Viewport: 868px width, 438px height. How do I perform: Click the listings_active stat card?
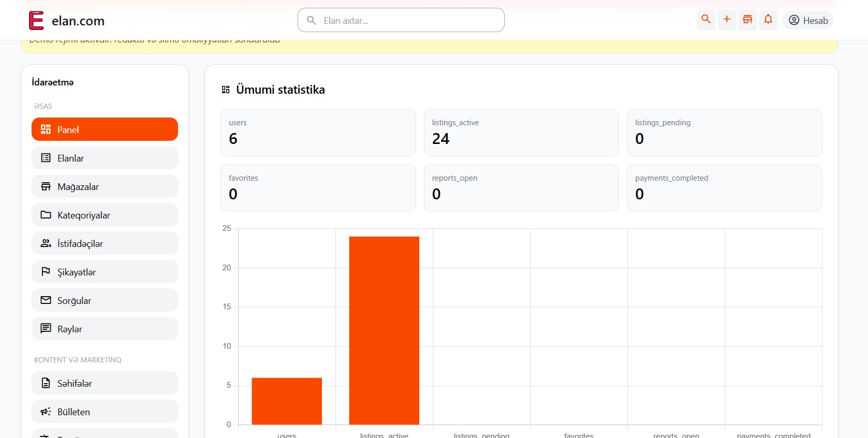point(521,133)
